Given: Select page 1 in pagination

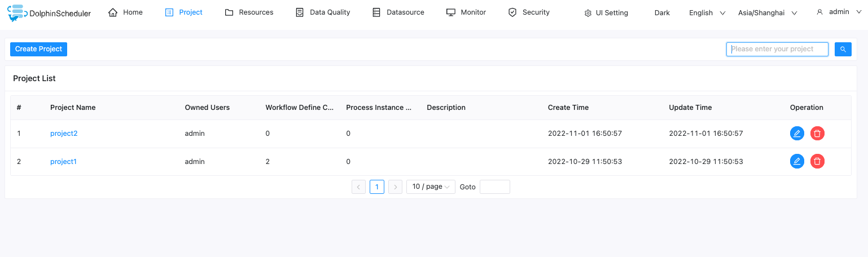Looking at the screenshot, I should [377, 187].
